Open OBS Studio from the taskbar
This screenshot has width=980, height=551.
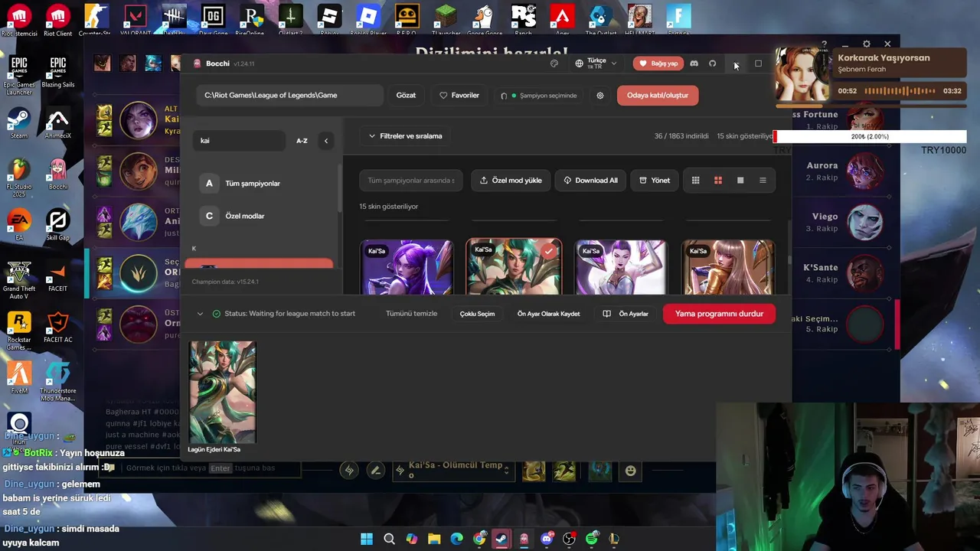pos(569,539)
